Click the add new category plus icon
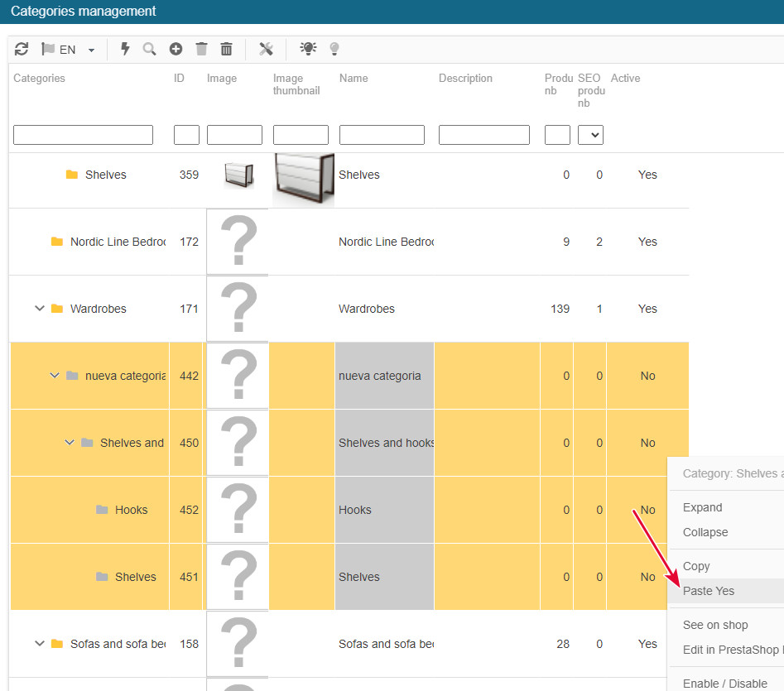 click(x=176, y=50)
